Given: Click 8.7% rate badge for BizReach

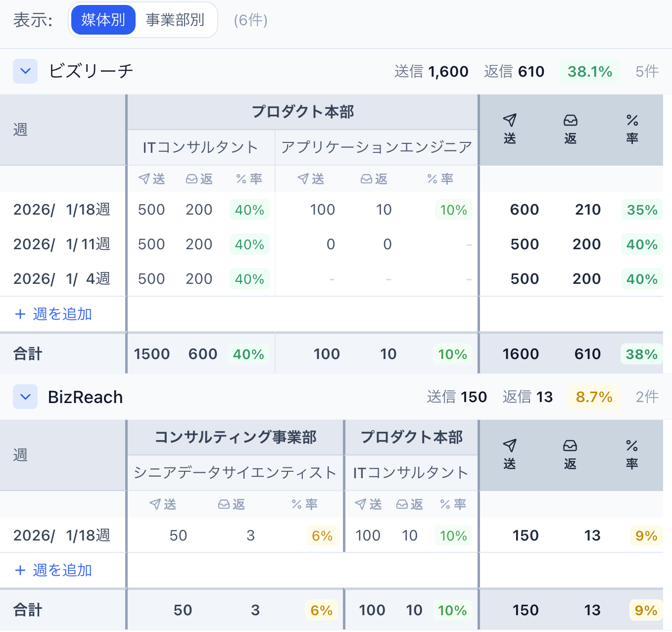Looking at the screenshot, I should 594,397.
